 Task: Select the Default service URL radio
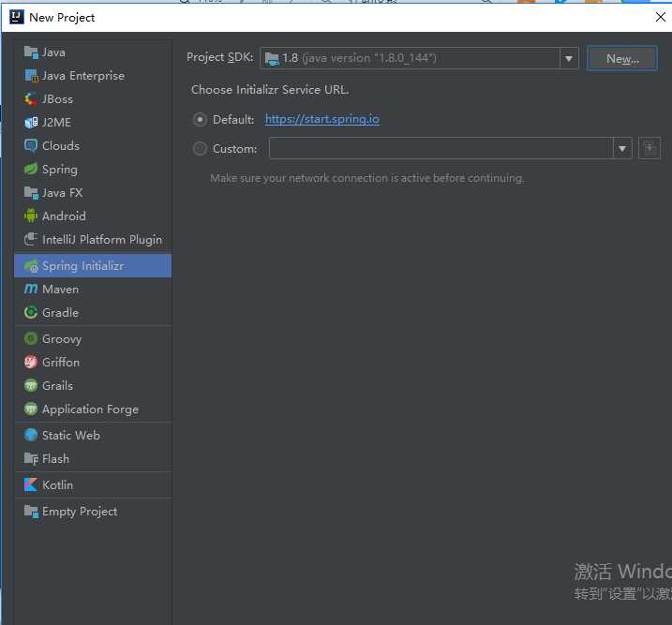click(200, 120)
